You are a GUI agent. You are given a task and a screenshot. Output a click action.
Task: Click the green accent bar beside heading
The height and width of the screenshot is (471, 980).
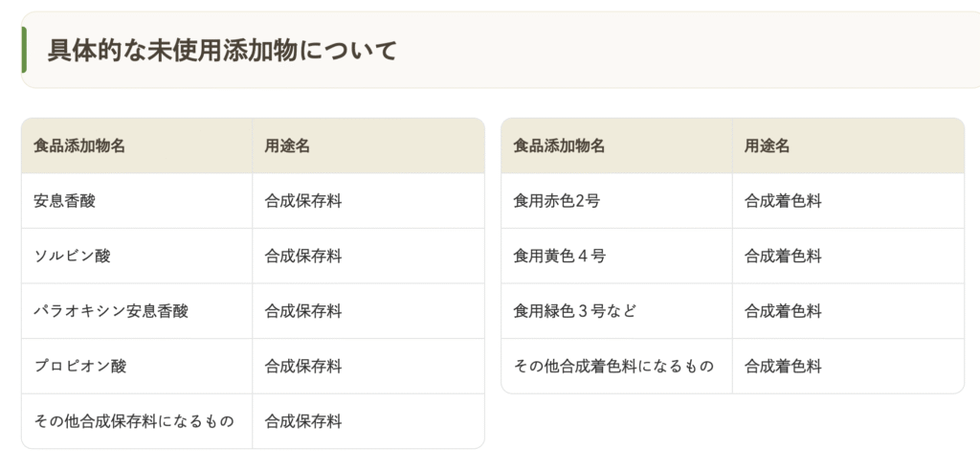click(24, 50)
